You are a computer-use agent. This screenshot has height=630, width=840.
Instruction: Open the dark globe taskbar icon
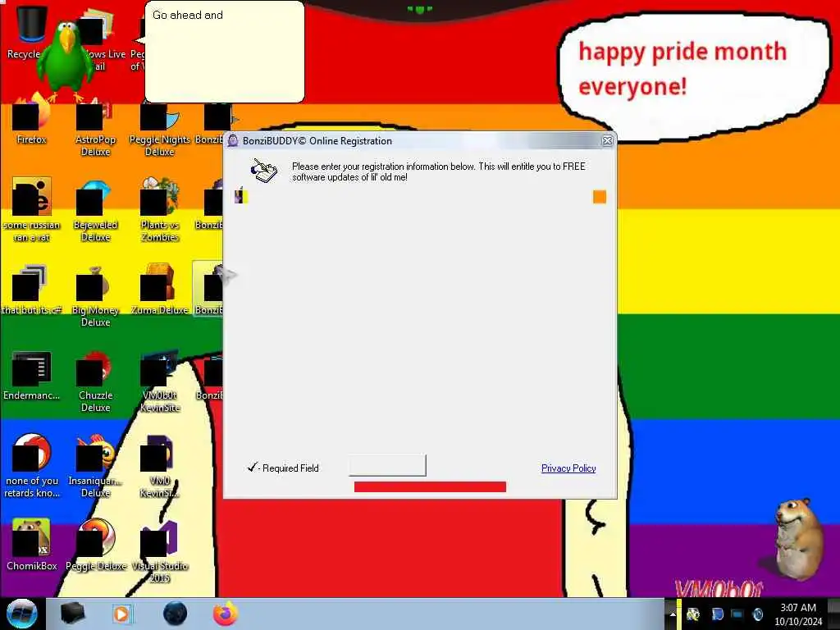coord(175,614)
